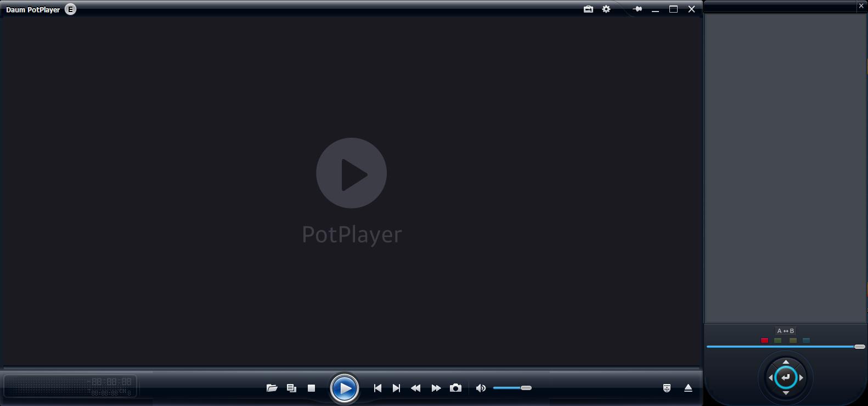Screen dimensions: 868x406
Task: Adjust the volume slider in control bar
Action: click(x=512, y=388)
